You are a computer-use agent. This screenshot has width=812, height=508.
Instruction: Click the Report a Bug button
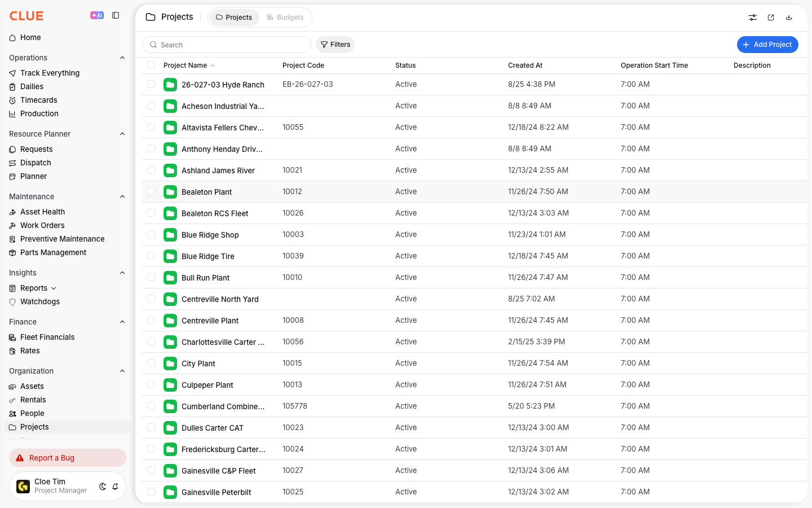point(68,458)
